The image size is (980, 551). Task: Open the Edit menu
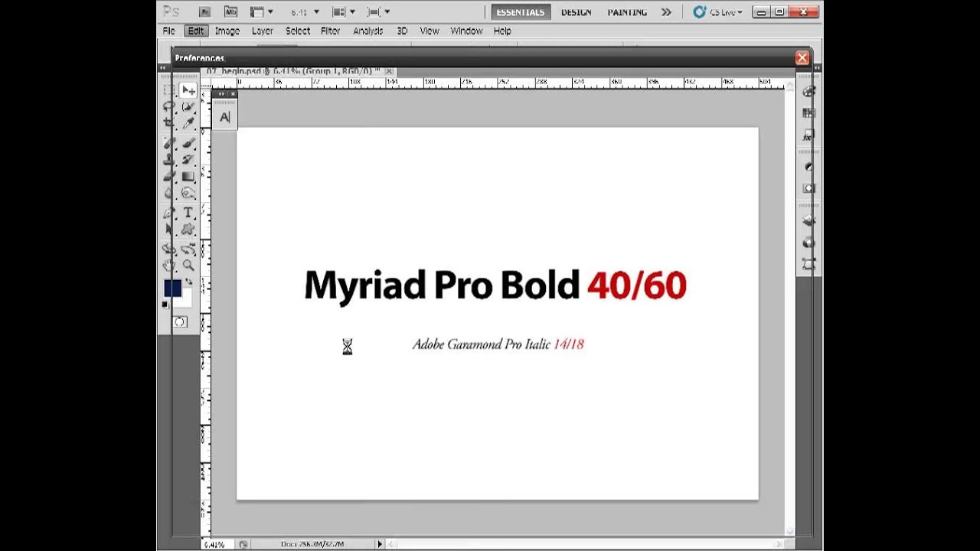[x=196, y=31]
